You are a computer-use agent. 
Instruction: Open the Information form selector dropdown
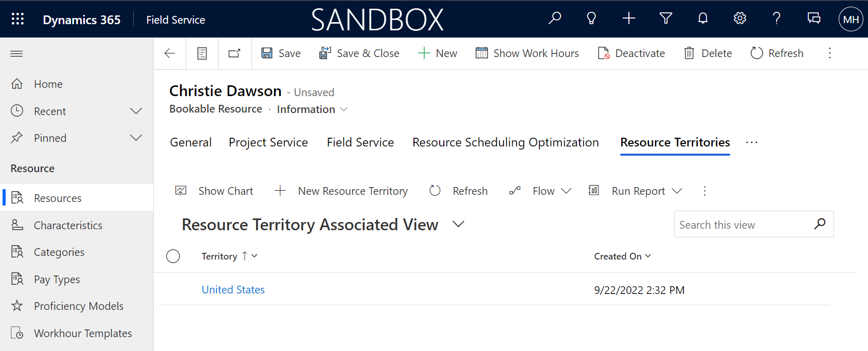click(x=312, y=109)
